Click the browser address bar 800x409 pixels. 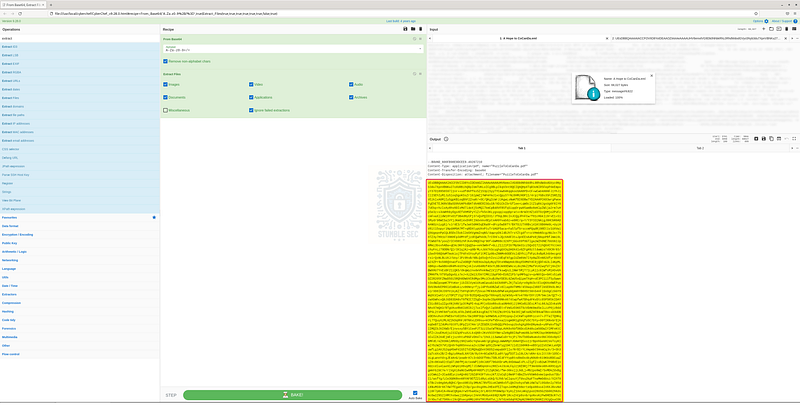[x=401, y=13]
